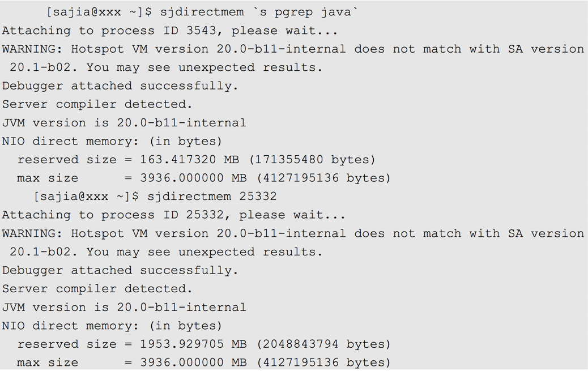Click the last 'max size' label

[x=48, y=363]
